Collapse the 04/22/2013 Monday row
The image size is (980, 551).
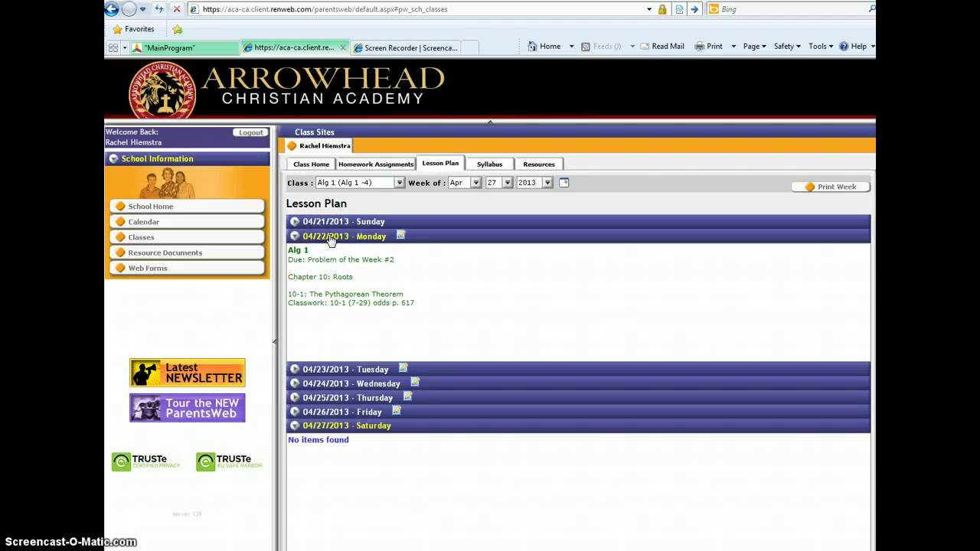point(295,236)
